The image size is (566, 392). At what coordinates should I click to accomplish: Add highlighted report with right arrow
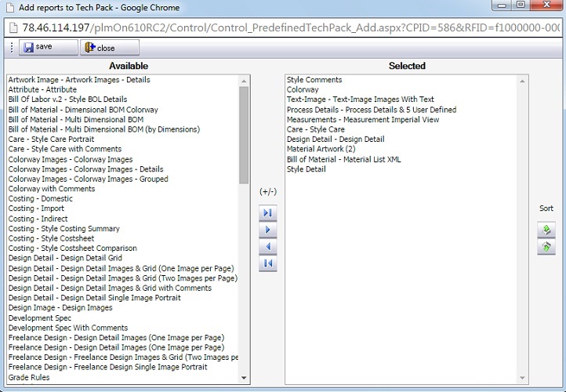pyautogui.click(x=268, y=230)
